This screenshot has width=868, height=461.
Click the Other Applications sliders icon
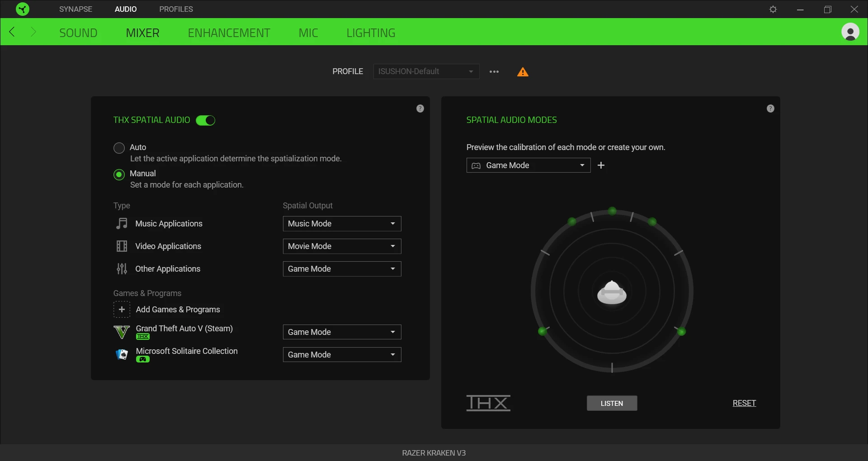click(x=122, y=269)
